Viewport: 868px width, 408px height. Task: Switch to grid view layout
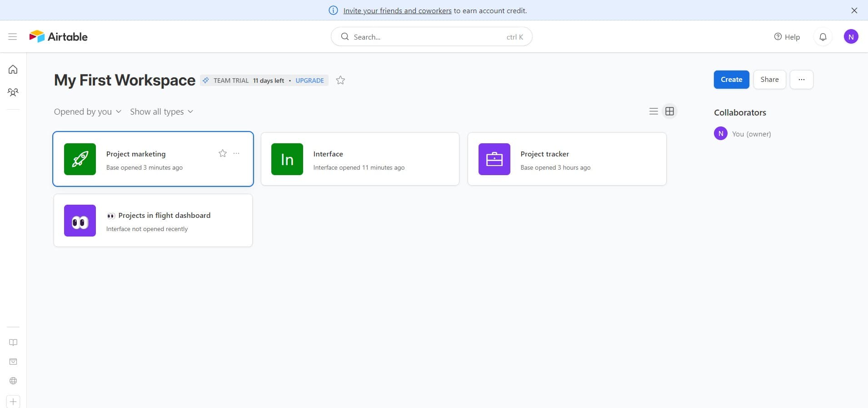669,111
